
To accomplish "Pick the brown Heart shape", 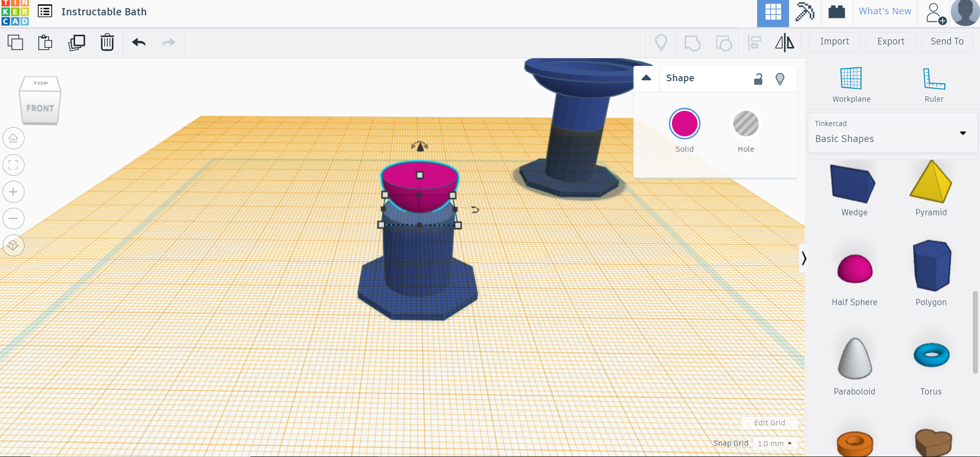I will (x=933, y=442).
